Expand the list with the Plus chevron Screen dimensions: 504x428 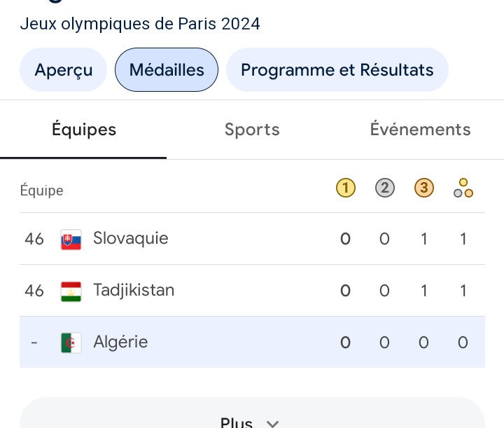(272, 424)
